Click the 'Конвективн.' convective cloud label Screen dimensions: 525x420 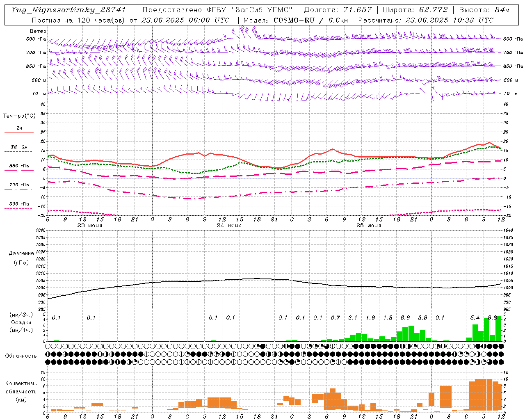click(x=21, y=383)
